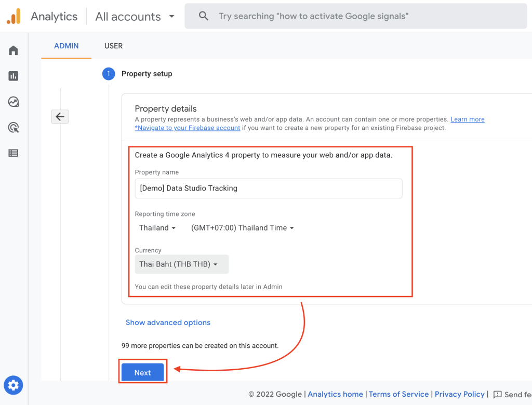Click the Analytics search box
Screen dimensions: 532x405
(355, 16)
